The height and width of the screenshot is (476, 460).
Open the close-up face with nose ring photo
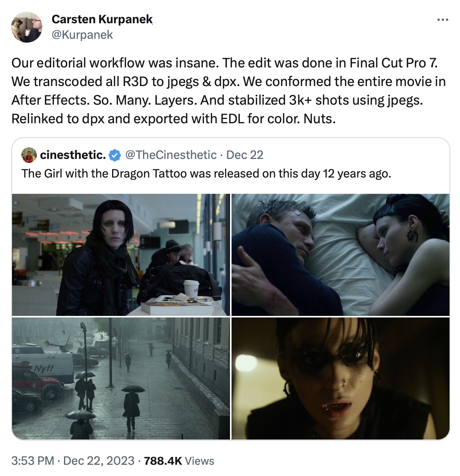coord(341,378)
